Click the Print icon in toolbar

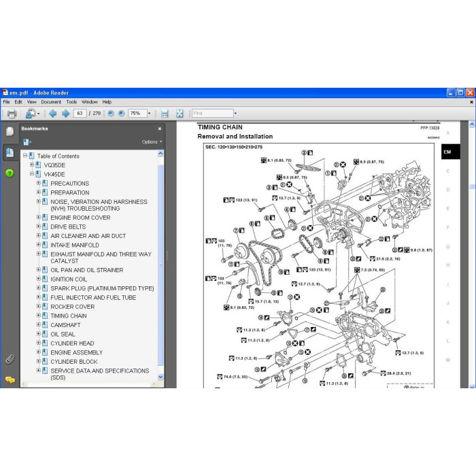pyautogui.click(x=12, y=114)
